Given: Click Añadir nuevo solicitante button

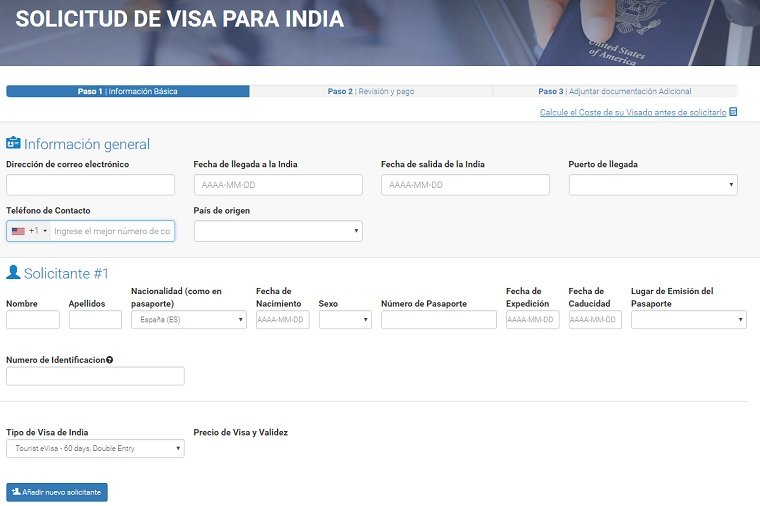Looking at the screenshot, I should (57, 492).
